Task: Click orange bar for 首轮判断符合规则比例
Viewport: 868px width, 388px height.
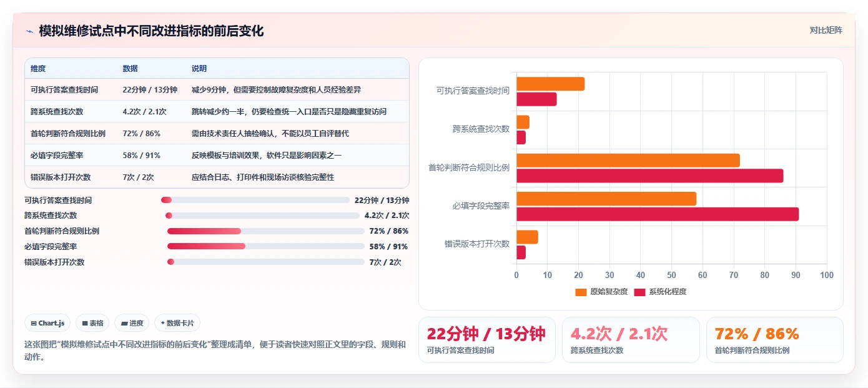Action: click(x=628, y=161)
